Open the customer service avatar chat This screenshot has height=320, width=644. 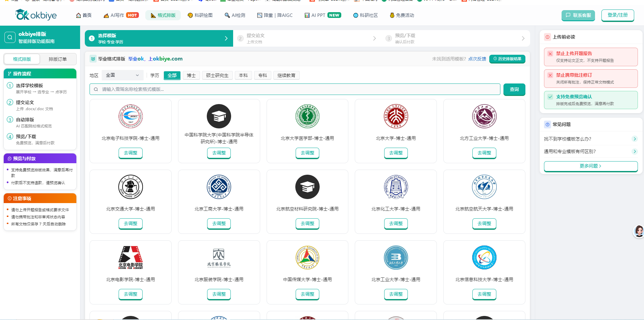click(x=639, y=231)
